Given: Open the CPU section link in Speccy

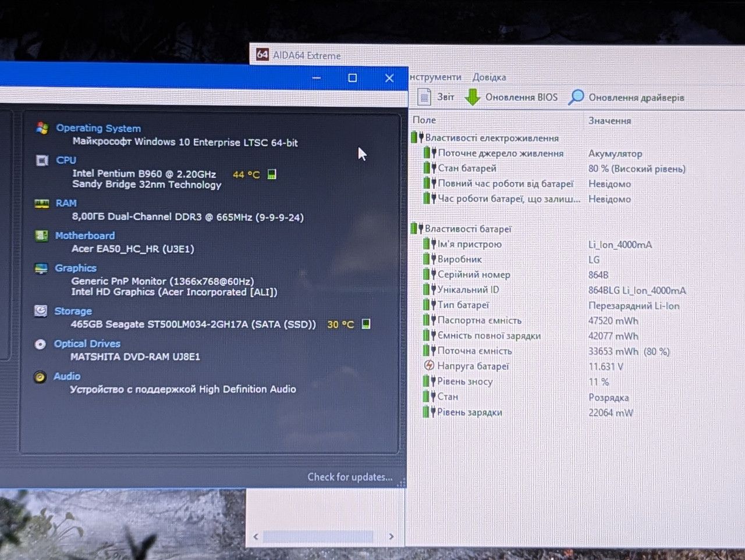Looking at the screenshot, I should tap(66, 160).
